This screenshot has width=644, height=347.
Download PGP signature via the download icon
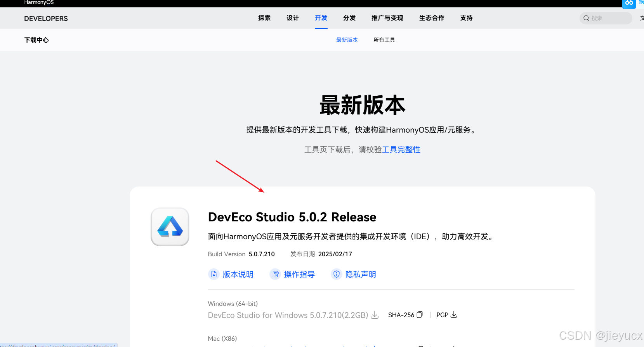[454, 314]
